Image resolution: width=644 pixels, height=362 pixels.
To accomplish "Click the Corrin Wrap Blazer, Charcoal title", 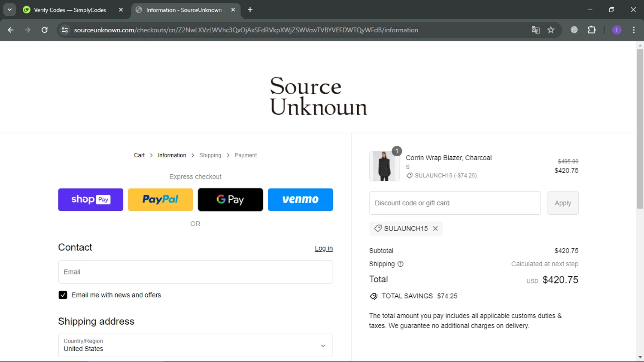I will tap(449, 158).
